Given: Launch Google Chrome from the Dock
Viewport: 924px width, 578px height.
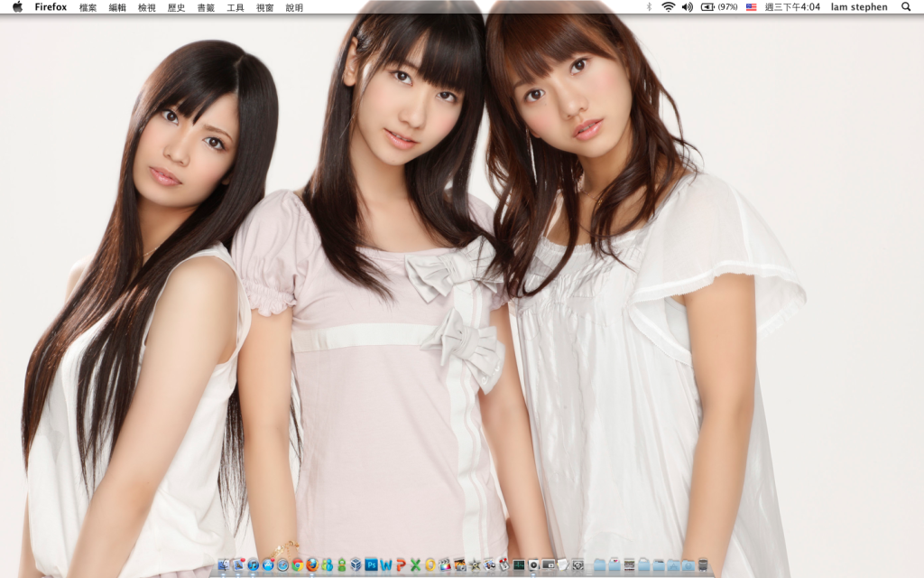Looking at the screenshot, I should pos(297,565).
